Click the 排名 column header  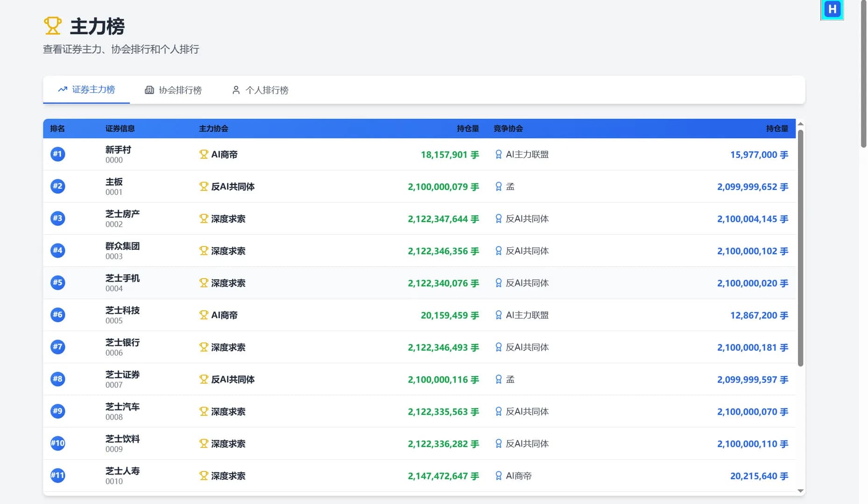(57, 128)
